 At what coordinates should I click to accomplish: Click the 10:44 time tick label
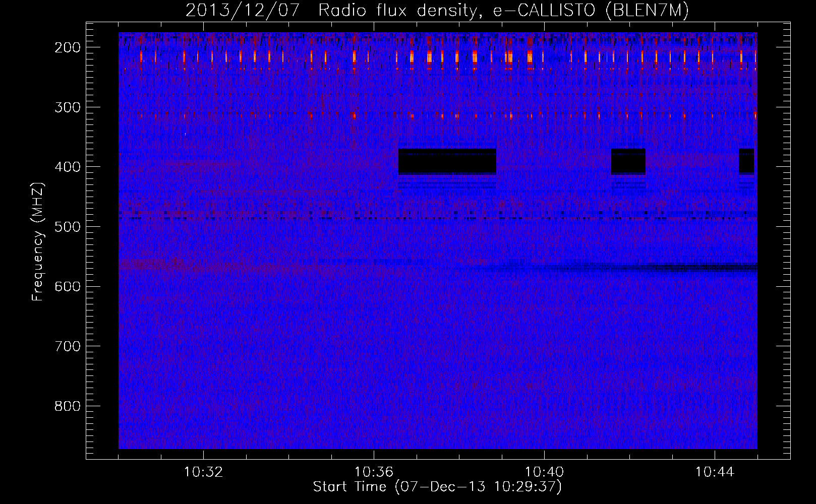[x=715, y=472]
